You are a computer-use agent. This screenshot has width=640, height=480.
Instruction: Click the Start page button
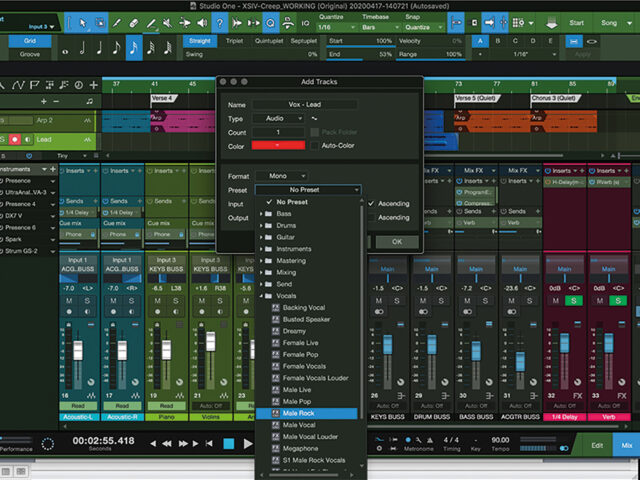pyautogui.click(x=575, y=22)
